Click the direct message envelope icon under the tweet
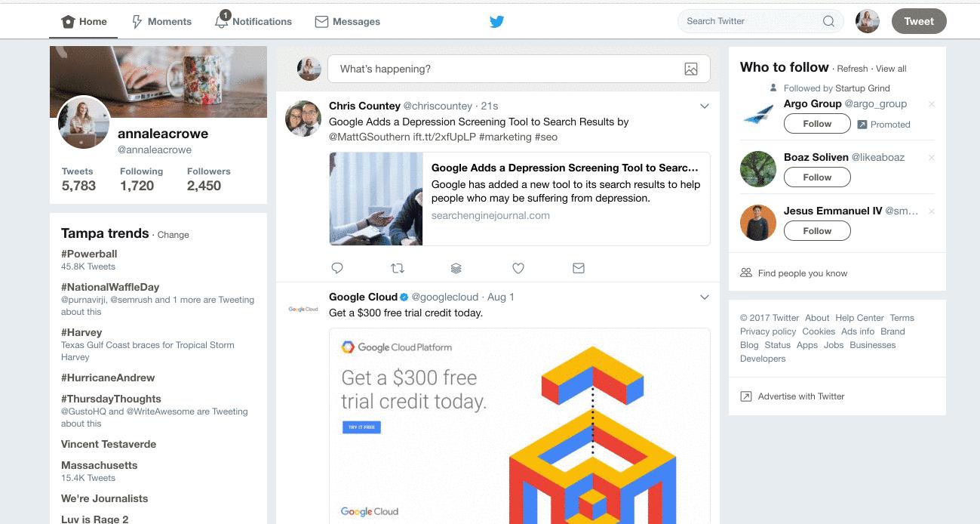Viewport: 980px width, 524px height. [x=579, y=268]
